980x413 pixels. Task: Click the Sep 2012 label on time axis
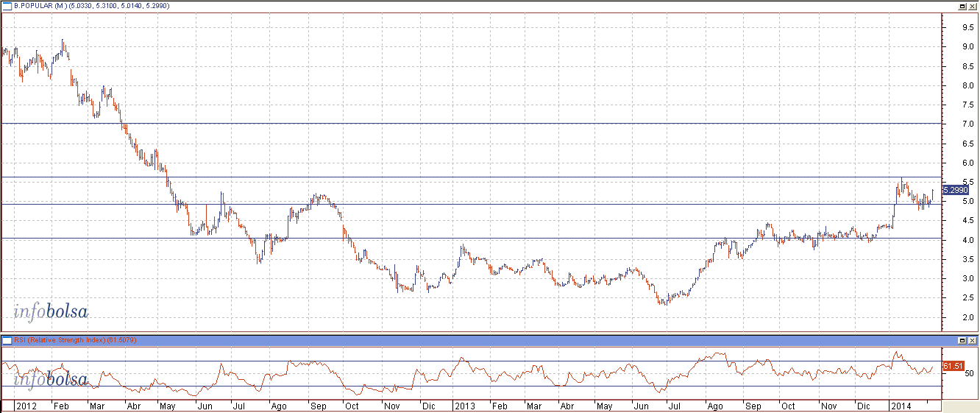pos(319,406)
